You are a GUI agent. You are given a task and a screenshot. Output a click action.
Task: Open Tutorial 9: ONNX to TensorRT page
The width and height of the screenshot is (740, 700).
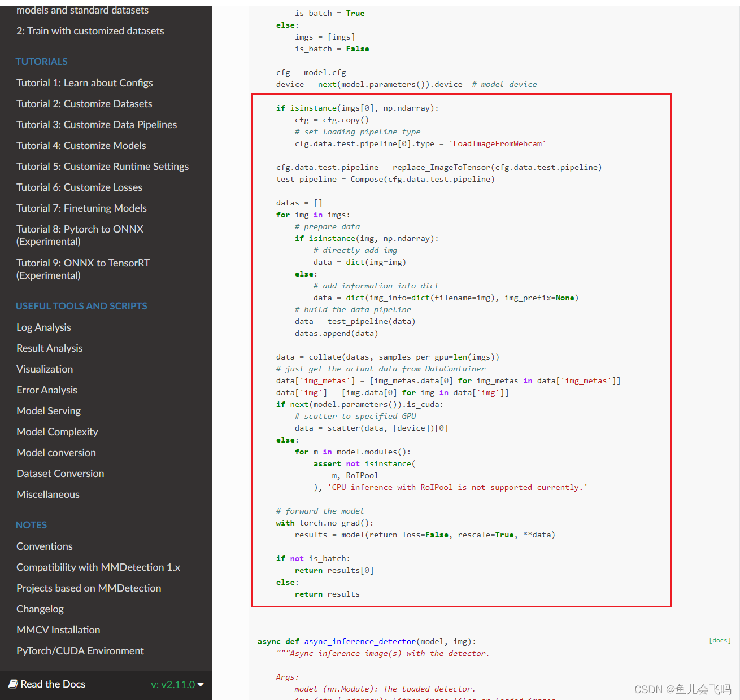click(82, 262)
